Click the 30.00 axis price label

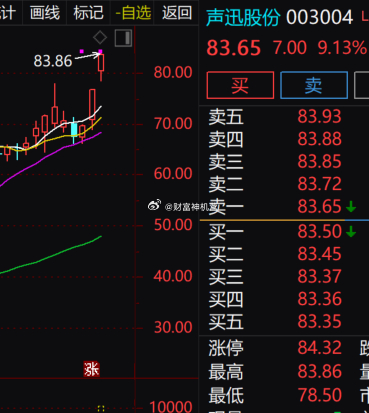coord(173,327)
